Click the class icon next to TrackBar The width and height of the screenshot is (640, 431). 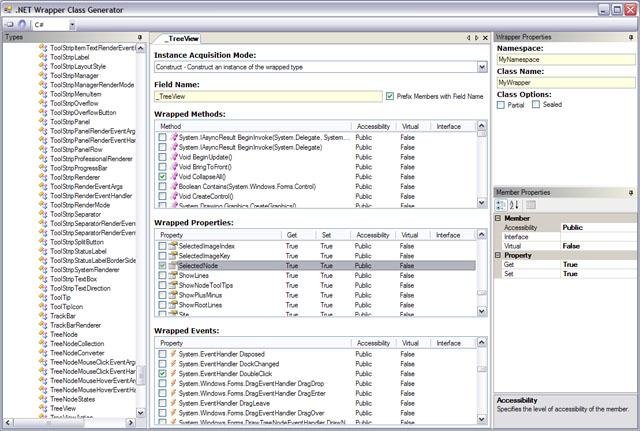(x=43, y=315)
